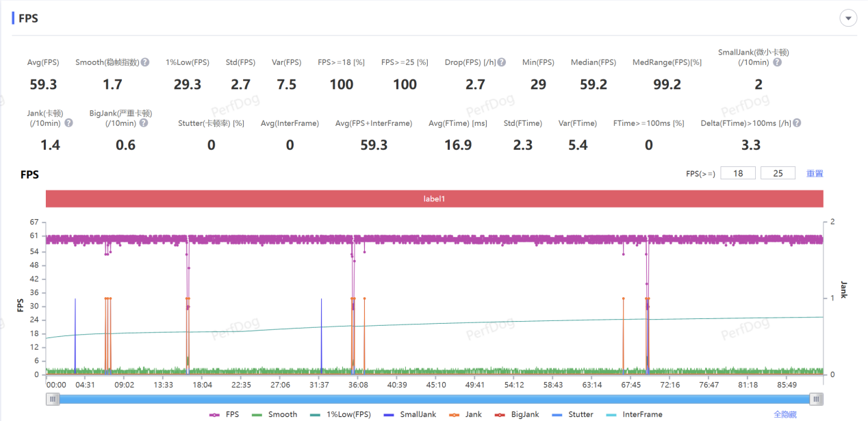Click help icon for SmallJank (/10min)
868x421 pixels.
pos(777,62)
